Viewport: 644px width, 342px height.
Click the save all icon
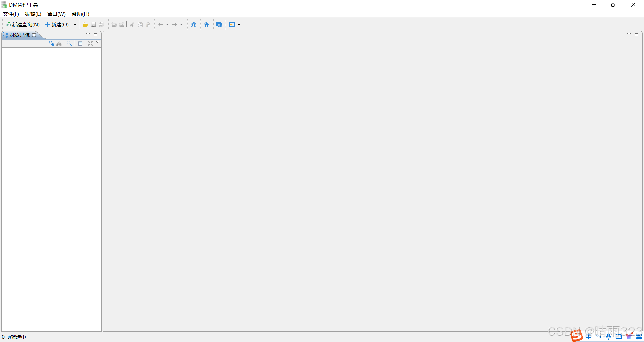click(101, 24)
